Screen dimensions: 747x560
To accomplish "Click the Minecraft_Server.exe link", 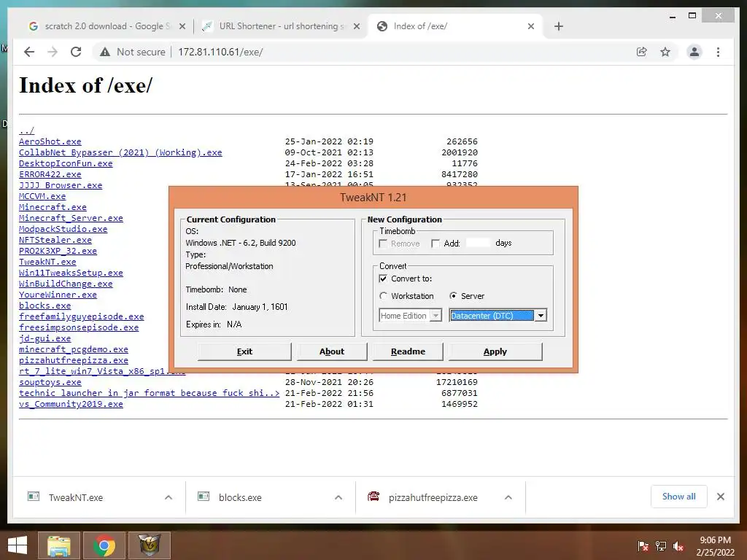I will tap(71, 218).
